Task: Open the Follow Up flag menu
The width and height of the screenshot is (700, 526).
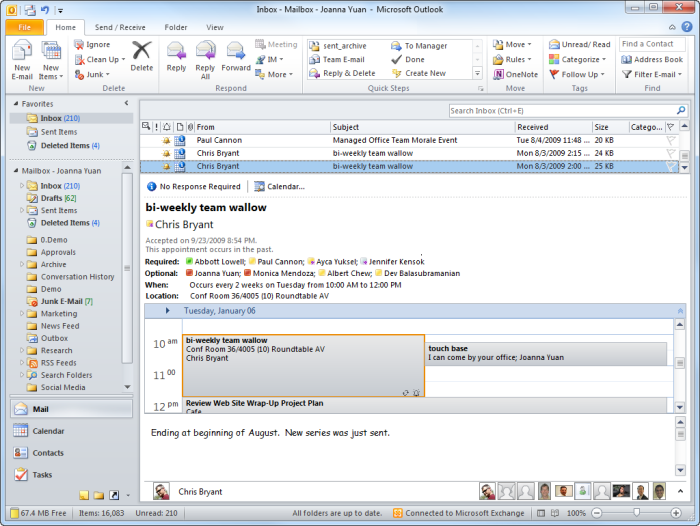Action: coord(576,74)
